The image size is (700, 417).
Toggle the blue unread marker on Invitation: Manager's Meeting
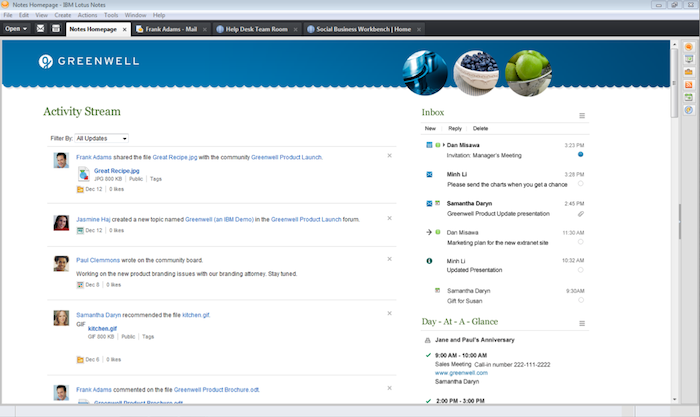580,154
